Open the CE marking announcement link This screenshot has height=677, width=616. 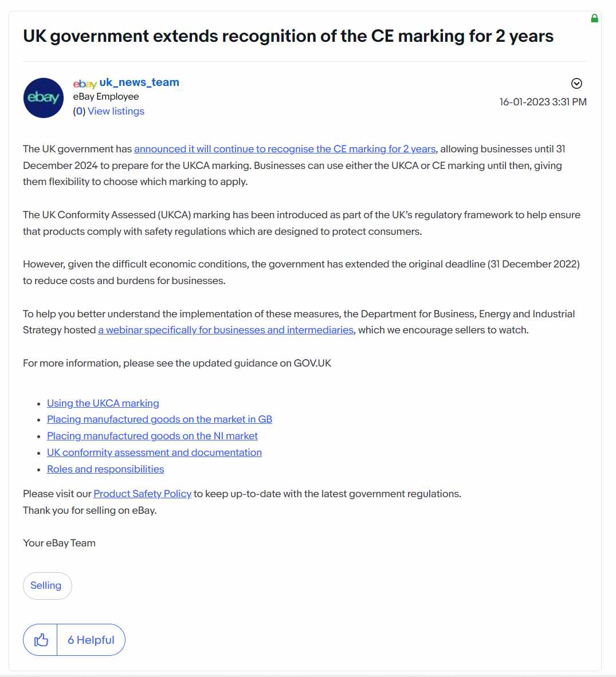(285, 149)
